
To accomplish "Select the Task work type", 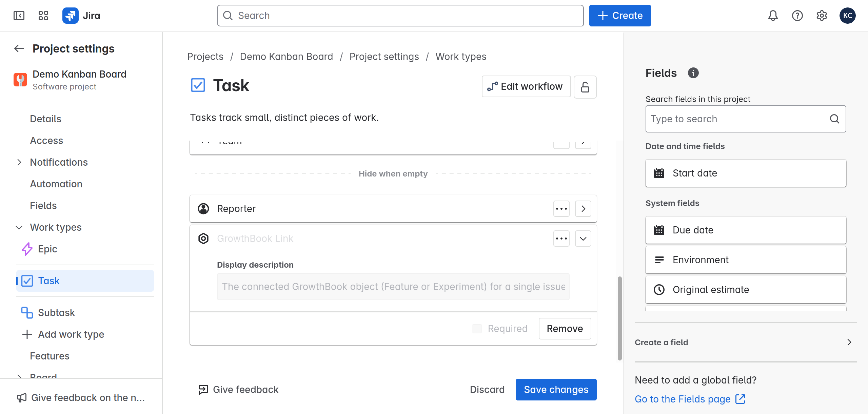I will coord(85,281).
